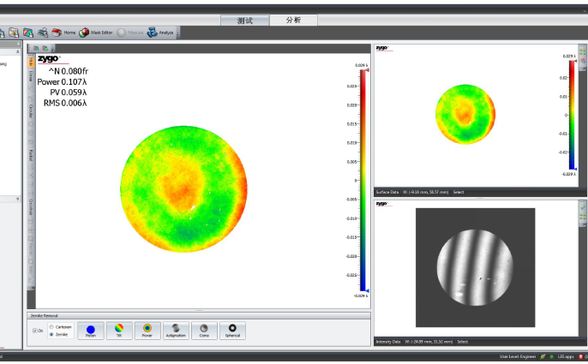Switch to the 测试 tab
The height and width of the screenshot is (364, 588).
(244, 20)
